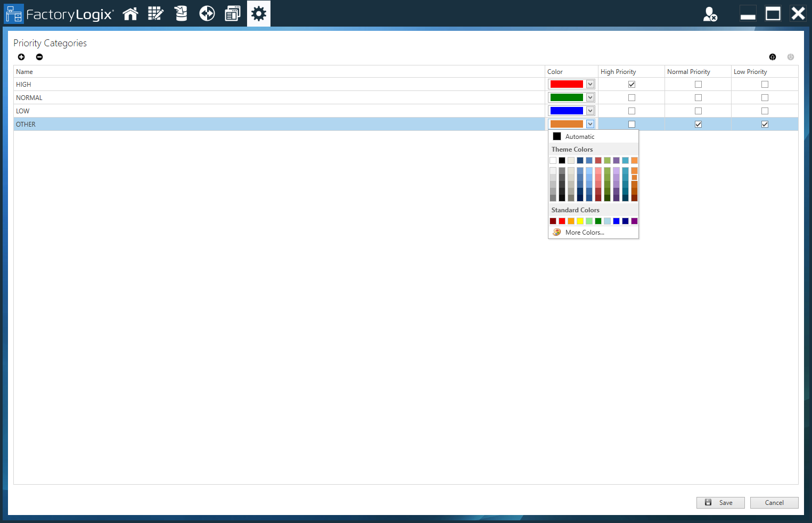Click the user logout icon at top right
Image resolution: width=812 pixels, height=523 pixels.
[710, 15]
